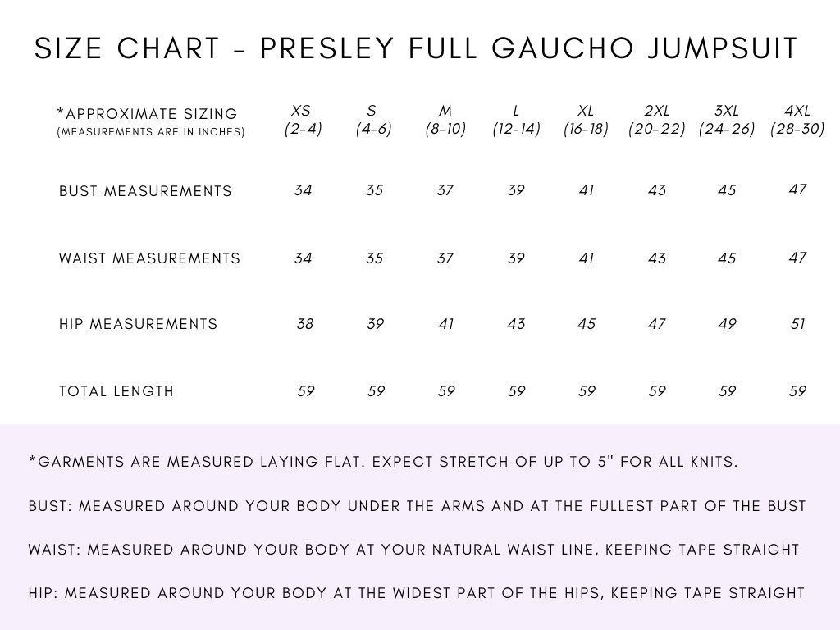
Task: Click the BUST measuring instructions line
Action: tap(418, 506)
